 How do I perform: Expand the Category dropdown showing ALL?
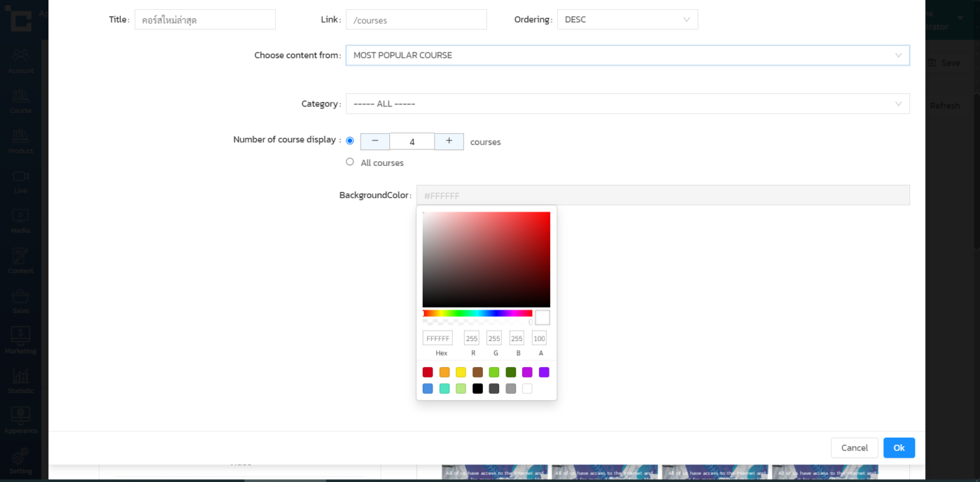coord(627,104)
